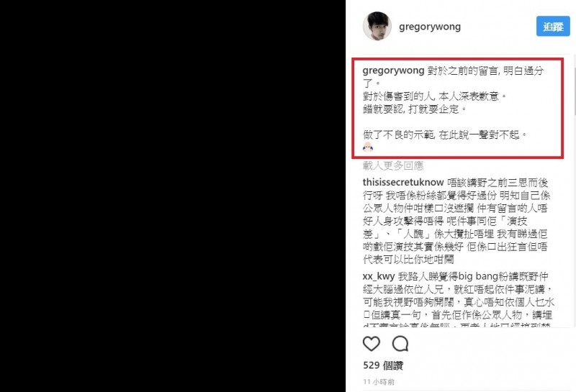576x392 pixels.
Task: Load more replies via 載入更多回應
Action: [x=393, y=166]
